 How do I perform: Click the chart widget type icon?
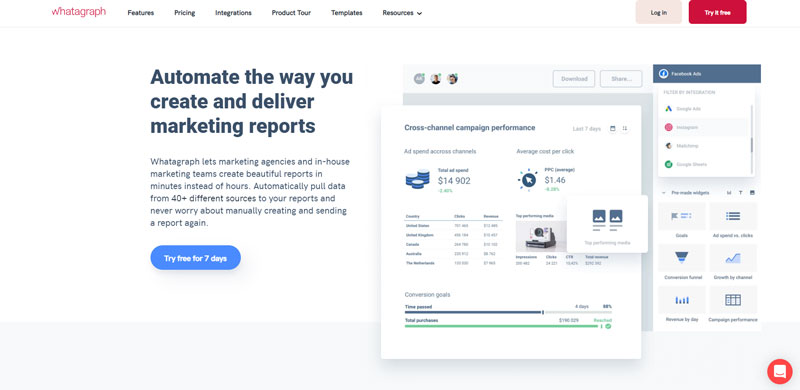click(x=729, y=193)
